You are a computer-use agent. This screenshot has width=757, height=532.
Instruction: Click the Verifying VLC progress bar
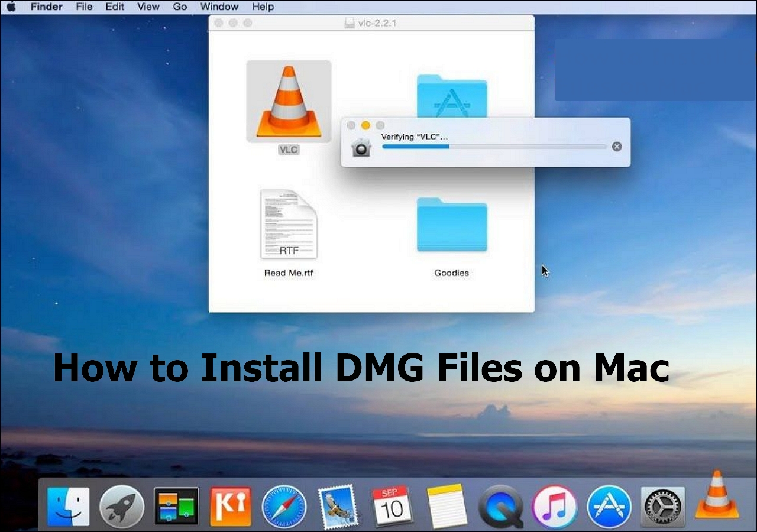pyautogui.click(x=494, y=146)
